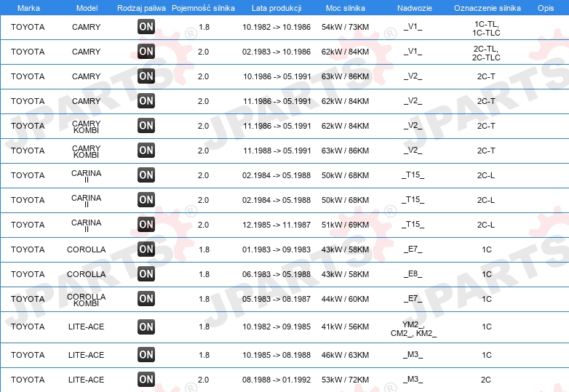This screenshot has height=392, width=569.
Task: Click the 44kW / 60KM power cell
Action: pyautogui.click(x=345, y=299)
